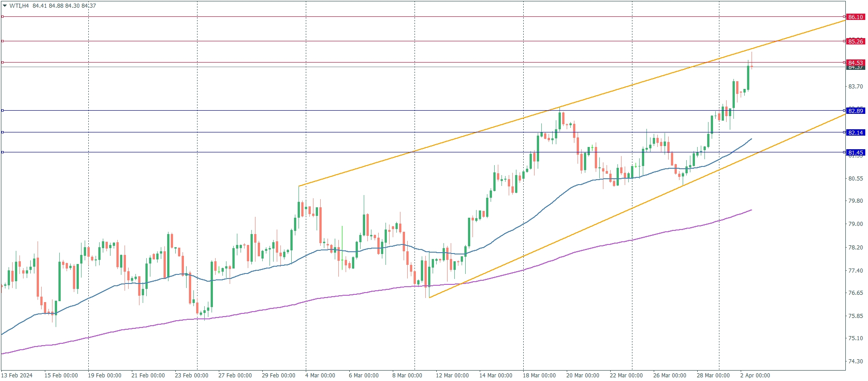Screen dimensions: 868x381
Task: Click the OHLC values 84.41 84.88 84.30 84.37
Action: click(64, 6)
